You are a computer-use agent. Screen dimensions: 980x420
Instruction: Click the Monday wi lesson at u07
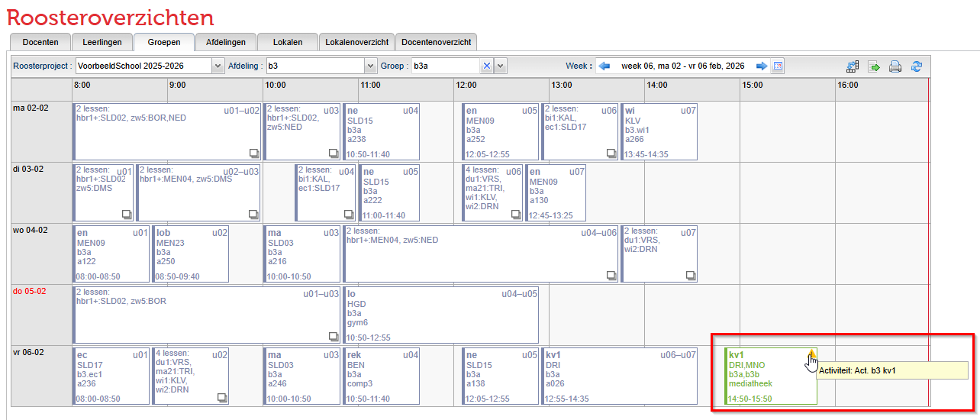point(659,131)
